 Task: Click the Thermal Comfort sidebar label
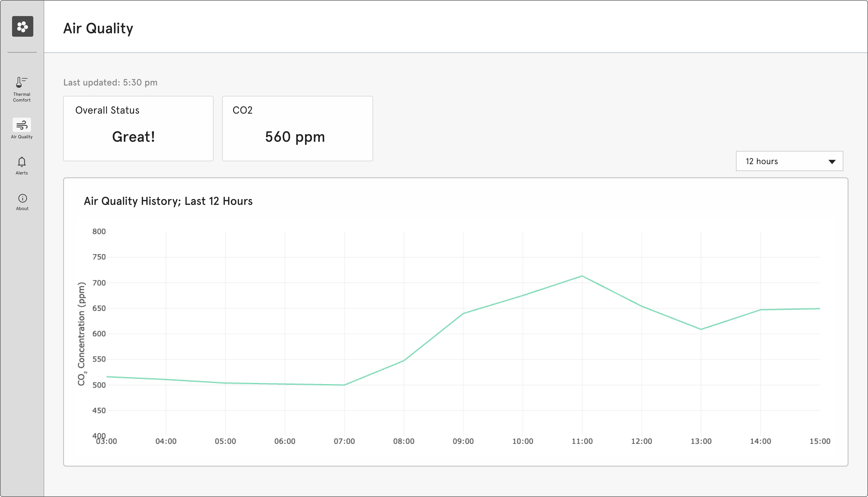(22, 97)
